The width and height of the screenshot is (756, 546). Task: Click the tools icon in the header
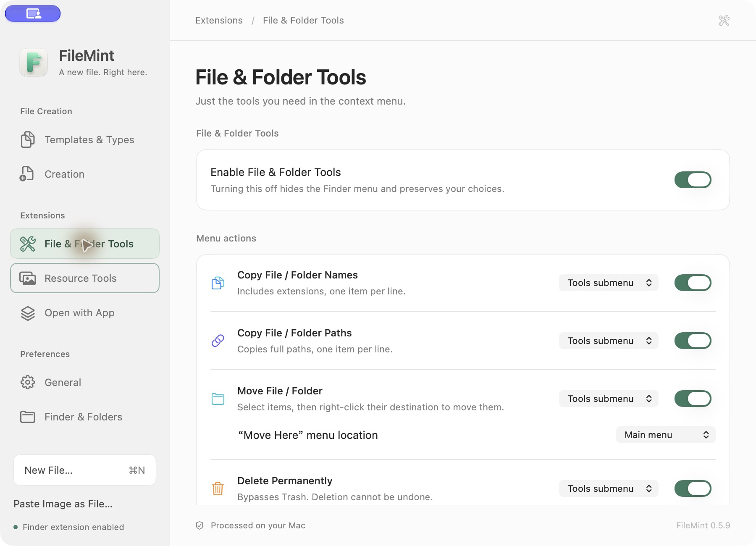click(x=724, y=21)
